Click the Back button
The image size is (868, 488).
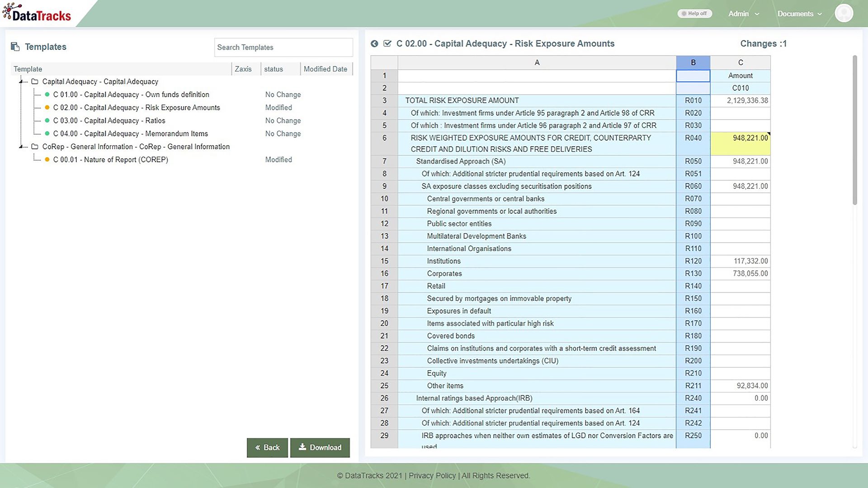click(267, 447)
